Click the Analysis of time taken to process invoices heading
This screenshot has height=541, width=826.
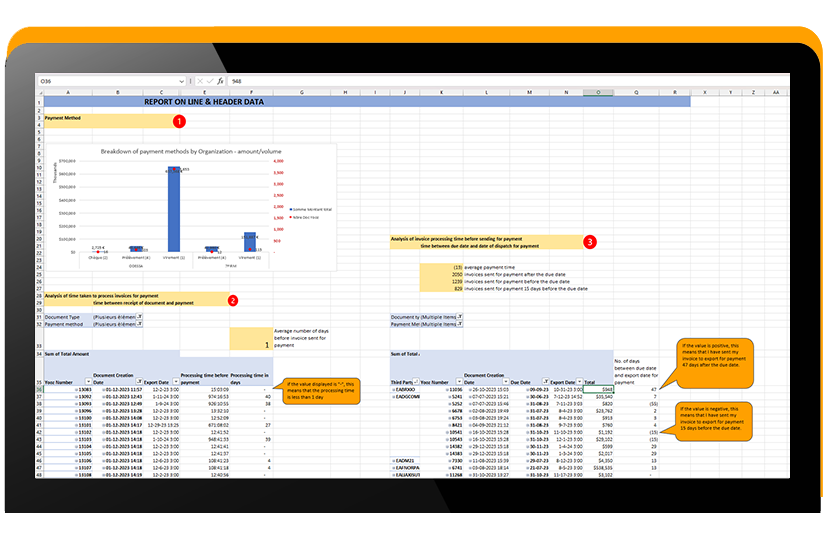click(x=102, y=296)
